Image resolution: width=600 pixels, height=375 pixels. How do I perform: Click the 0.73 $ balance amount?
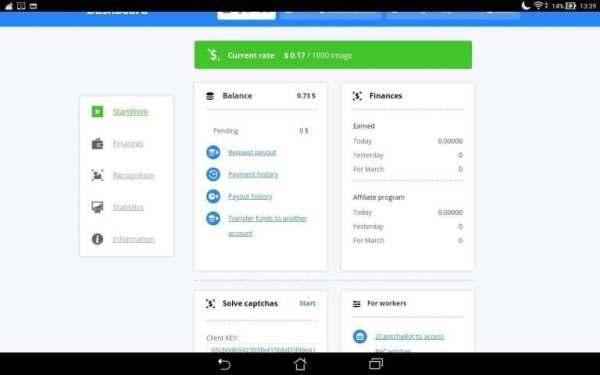point(306,96)
